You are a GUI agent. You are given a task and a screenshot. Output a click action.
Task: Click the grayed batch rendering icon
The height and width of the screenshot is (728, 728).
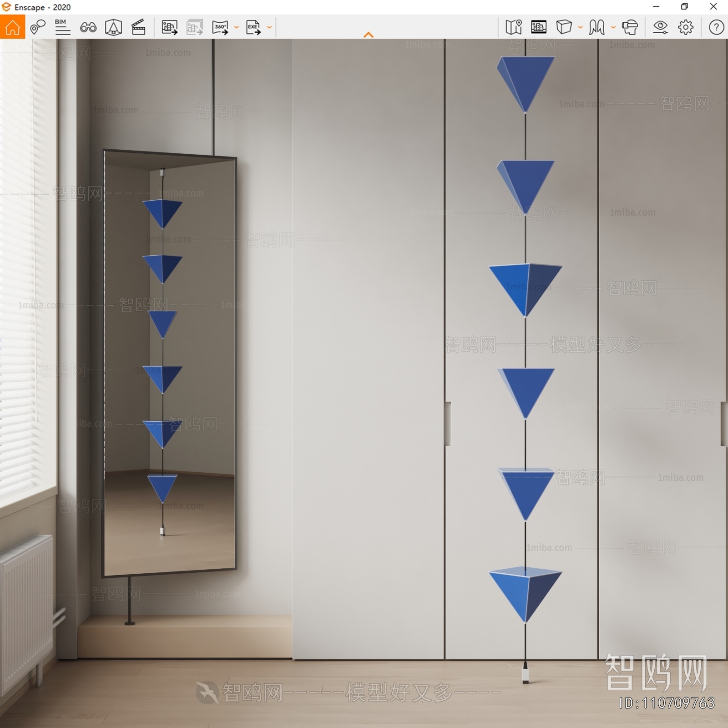coord(195,27)
